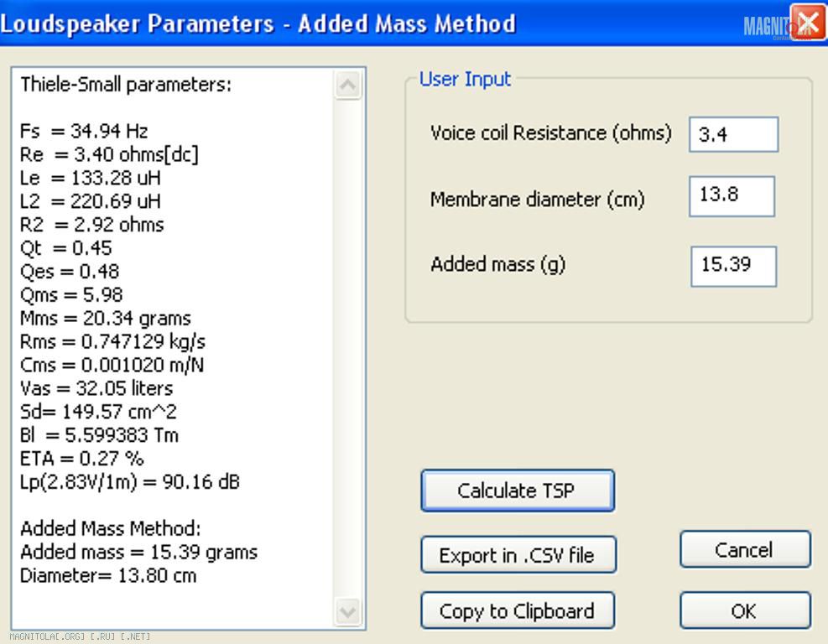Viewport: 828px width, 644px height.
Task: Export results with Export in .CSV file
Action: pyautogui.click(x=518, y=555)
